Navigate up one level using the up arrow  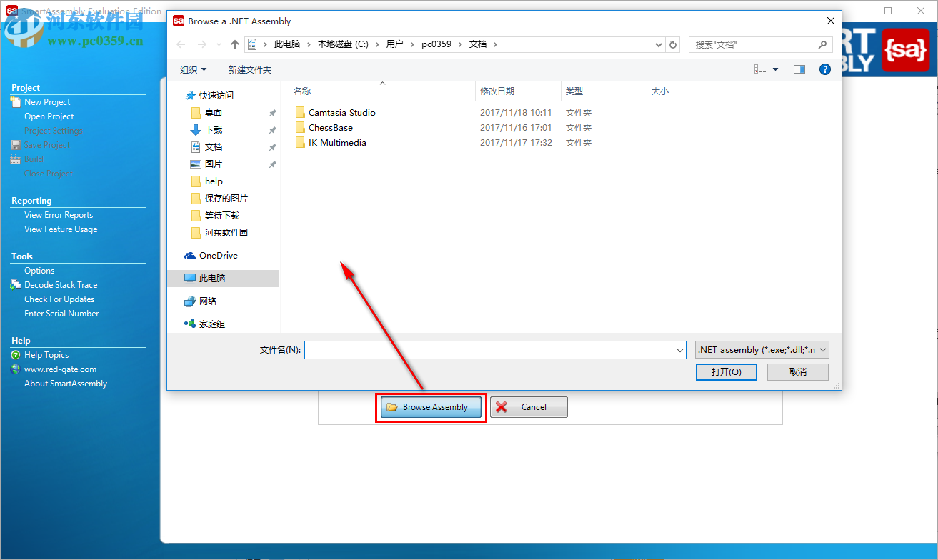235,44
